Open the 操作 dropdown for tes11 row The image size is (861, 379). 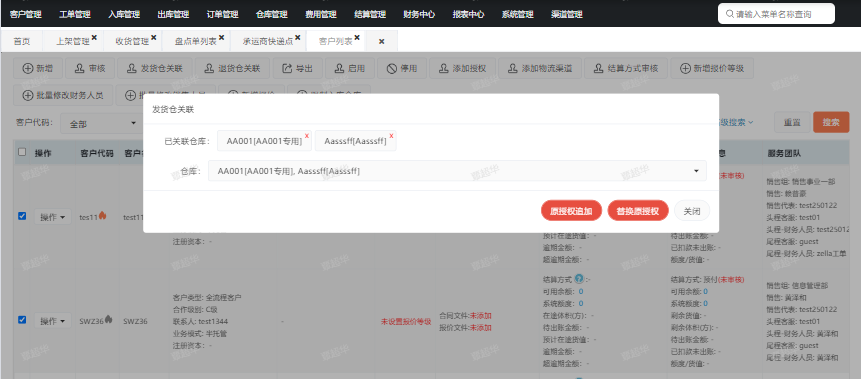click(x=53, y=217)
